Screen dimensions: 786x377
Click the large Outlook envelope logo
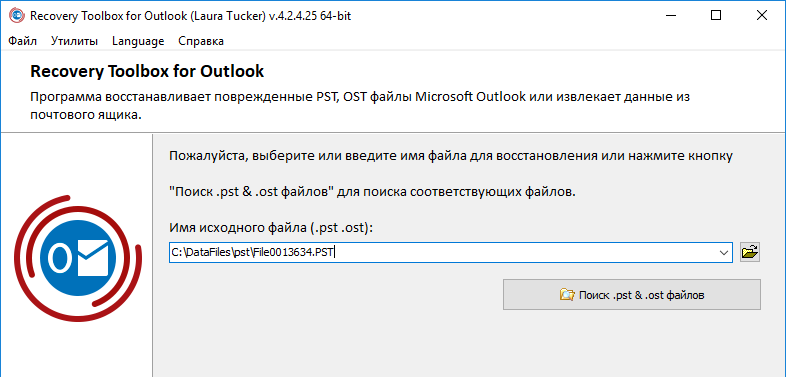[78, 259]
